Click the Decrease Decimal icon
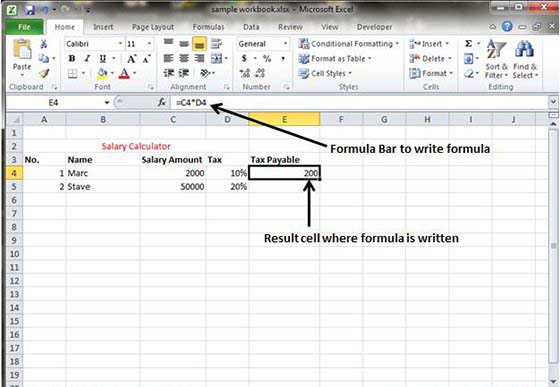 point(260,73)
